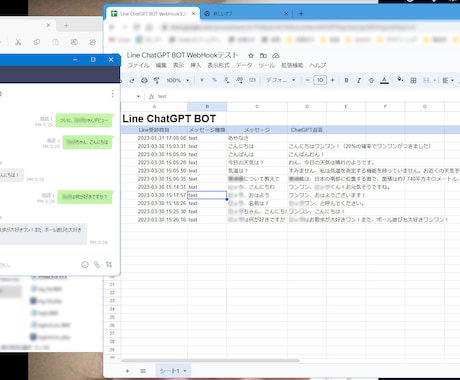Screen dimensions: 460x380
Task: Toggle strikethrough formatting
Action: [371, 80]
